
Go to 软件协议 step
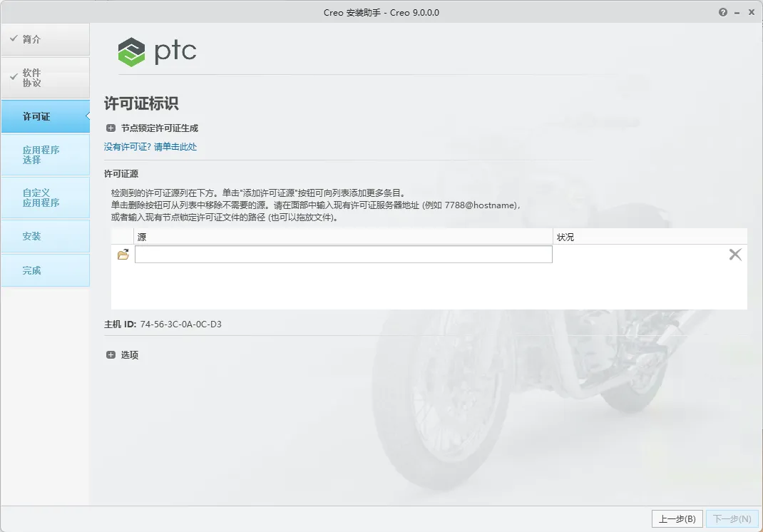point(45,78)
